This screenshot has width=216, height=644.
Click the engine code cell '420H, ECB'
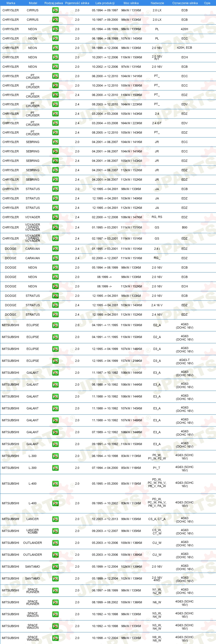coord(185,48)
